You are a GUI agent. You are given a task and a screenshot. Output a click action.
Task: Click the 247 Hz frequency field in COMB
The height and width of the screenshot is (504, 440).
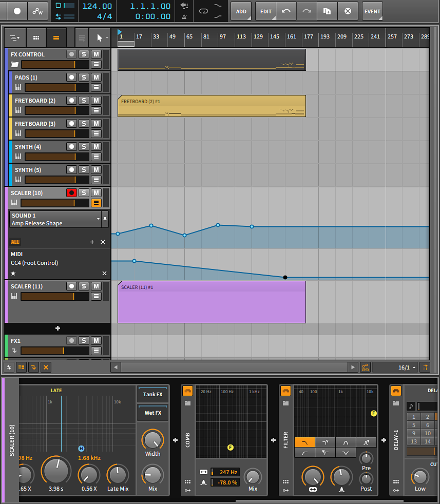[225, 472]
